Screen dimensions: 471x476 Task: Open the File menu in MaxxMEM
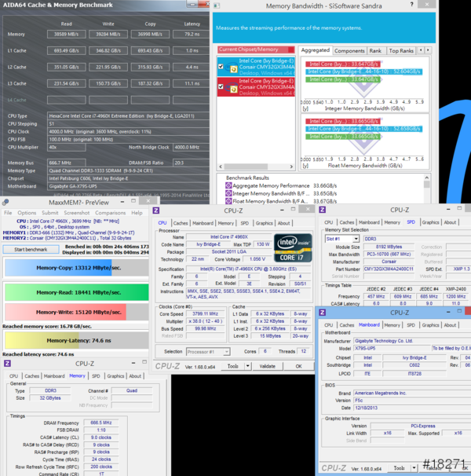[8, 213]
